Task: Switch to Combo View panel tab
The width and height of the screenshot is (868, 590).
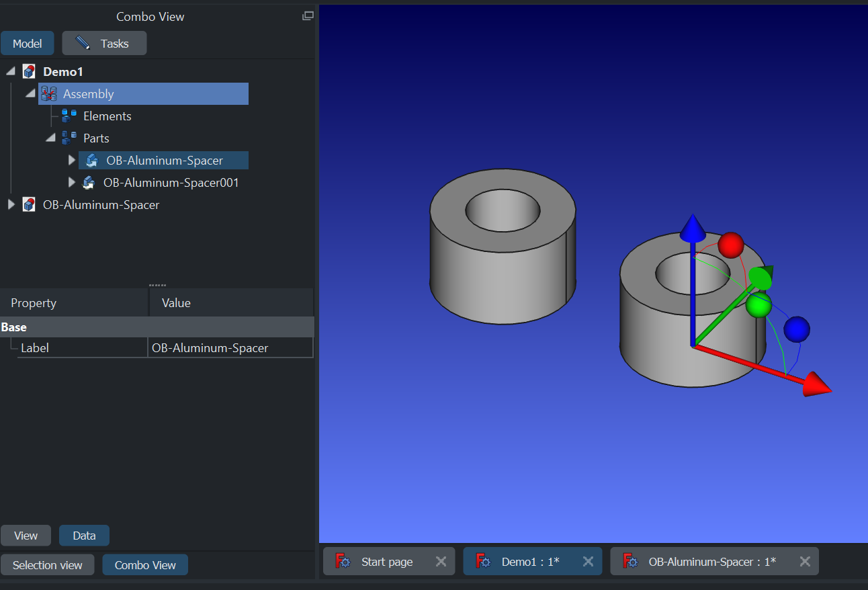Action: point(145,565)
